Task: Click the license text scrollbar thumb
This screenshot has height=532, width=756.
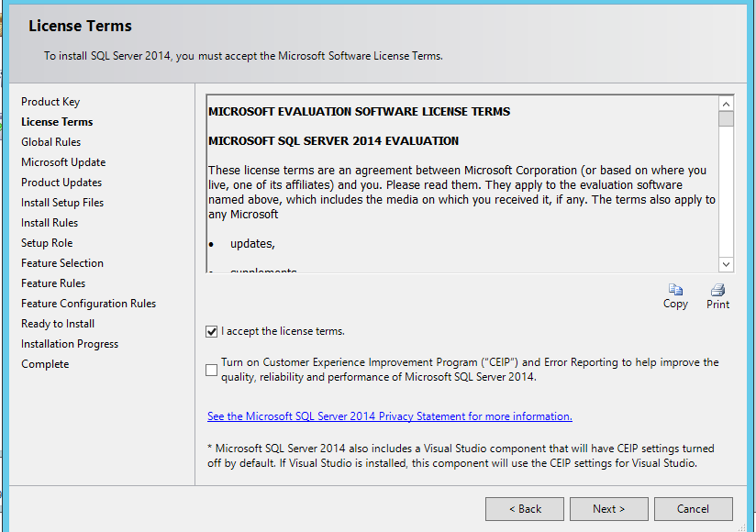Action: [726, 118]
